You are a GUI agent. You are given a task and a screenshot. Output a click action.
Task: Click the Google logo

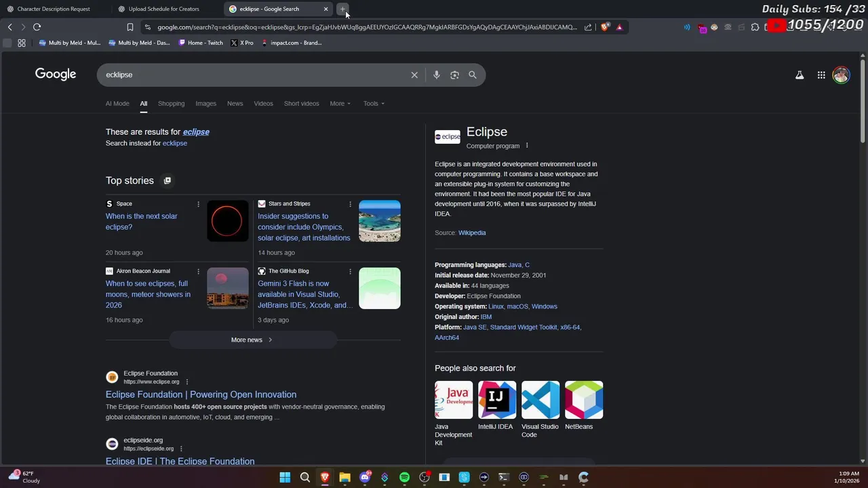(x=56, y=75)
